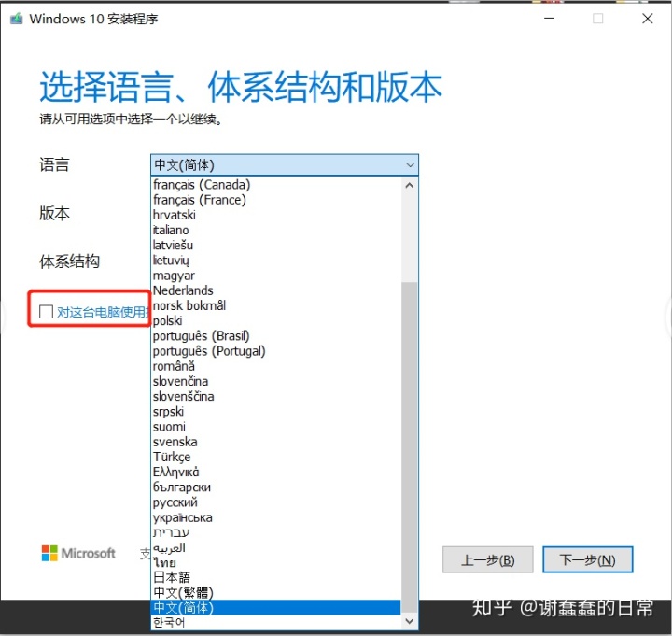Click the 下一步(N) next button
Screen dimensions: 672x636
point(588,559)
